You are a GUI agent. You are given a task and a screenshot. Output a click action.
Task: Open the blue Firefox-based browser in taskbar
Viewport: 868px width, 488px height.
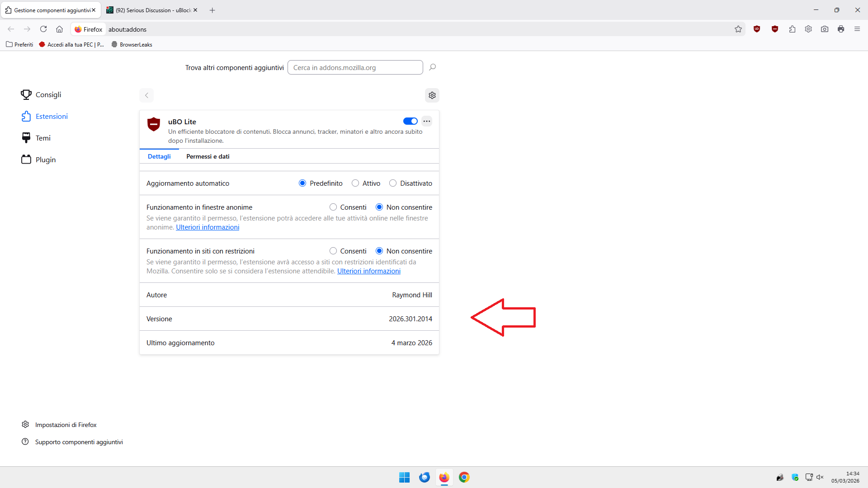424,477
